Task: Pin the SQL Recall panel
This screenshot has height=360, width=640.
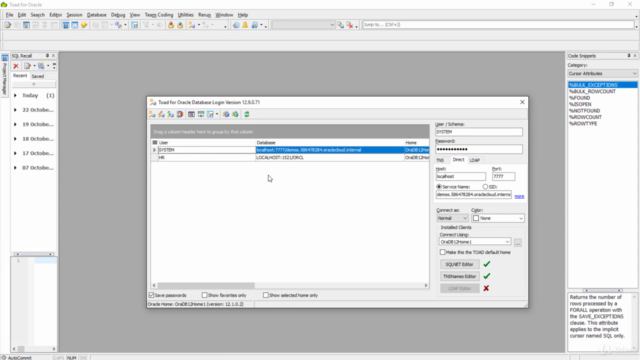Action: click(47, 56)
